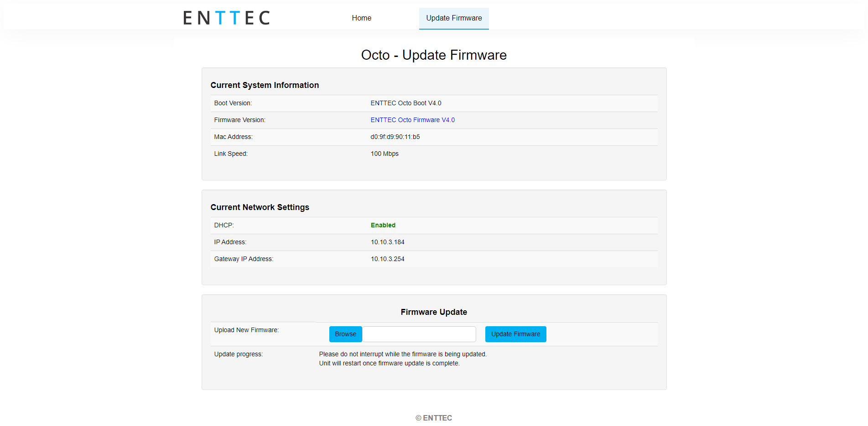Click the Firmware Version label
Viewport: 868px width, 426px height.
(x=240, y=120)
